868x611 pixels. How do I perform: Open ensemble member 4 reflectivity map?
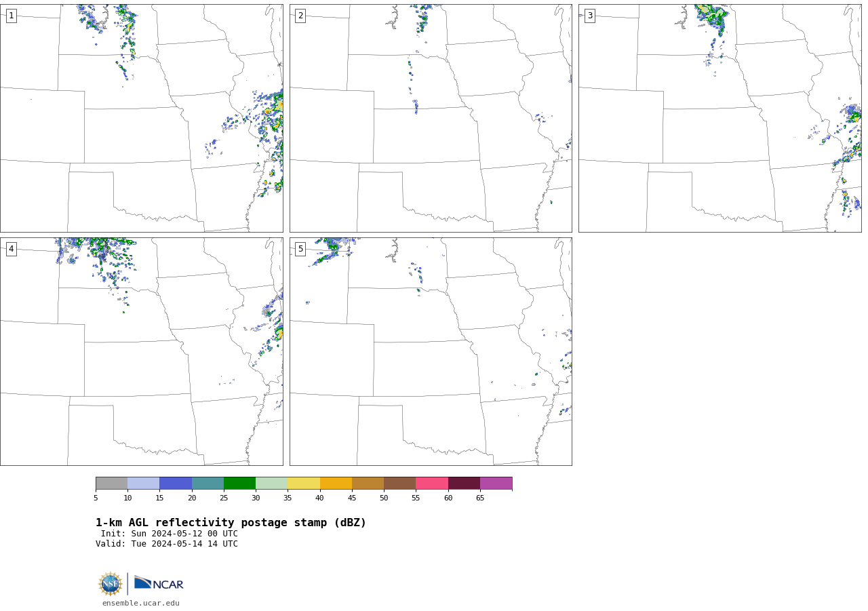coord(141,351)
